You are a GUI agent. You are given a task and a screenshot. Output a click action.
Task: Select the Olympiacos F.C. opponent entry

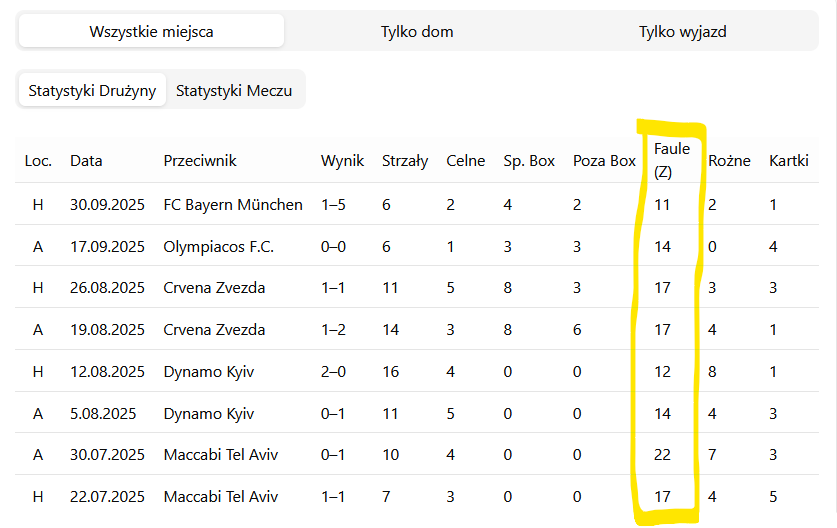[x=218, y=246]
